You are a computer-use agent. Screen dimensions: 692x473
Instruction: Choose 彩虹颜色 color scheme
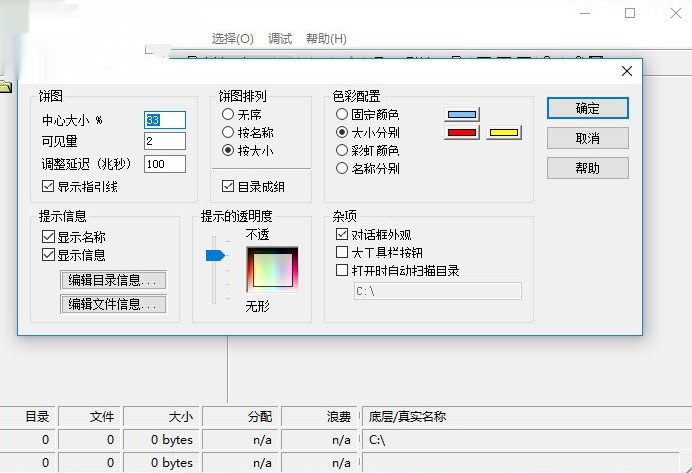pos(342,150)
